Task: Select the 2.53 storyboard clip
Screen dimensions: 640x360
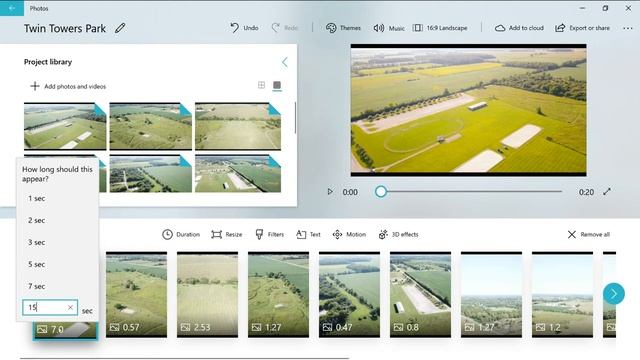Action: (x=207, y=294)
